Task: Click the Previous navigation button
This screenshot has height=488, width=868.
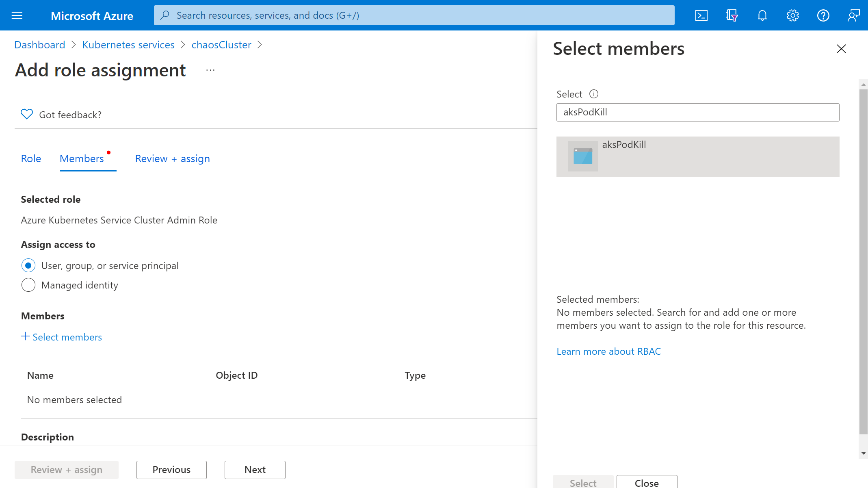Action: tap(172, 469)
